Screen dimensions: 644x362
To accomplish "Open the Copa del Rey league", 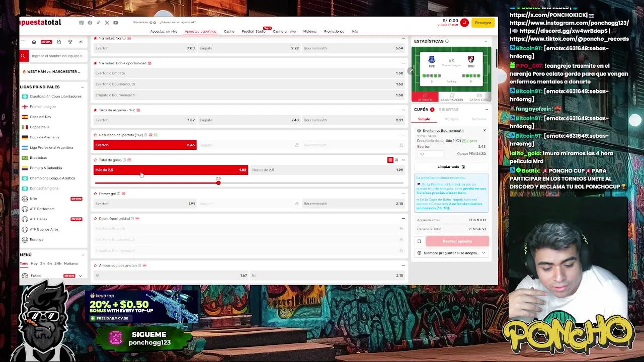I will coord(40,117).
